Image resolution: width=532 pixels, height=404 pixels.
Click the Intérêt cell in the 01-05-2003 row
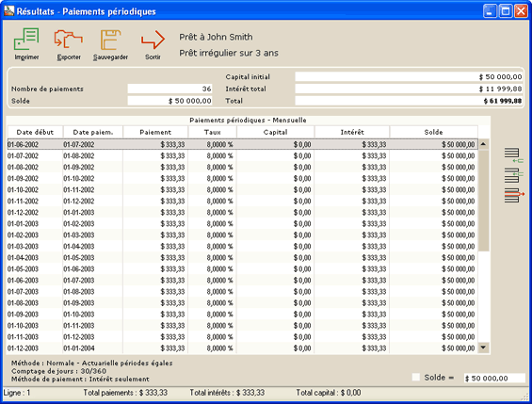point(352,269)
